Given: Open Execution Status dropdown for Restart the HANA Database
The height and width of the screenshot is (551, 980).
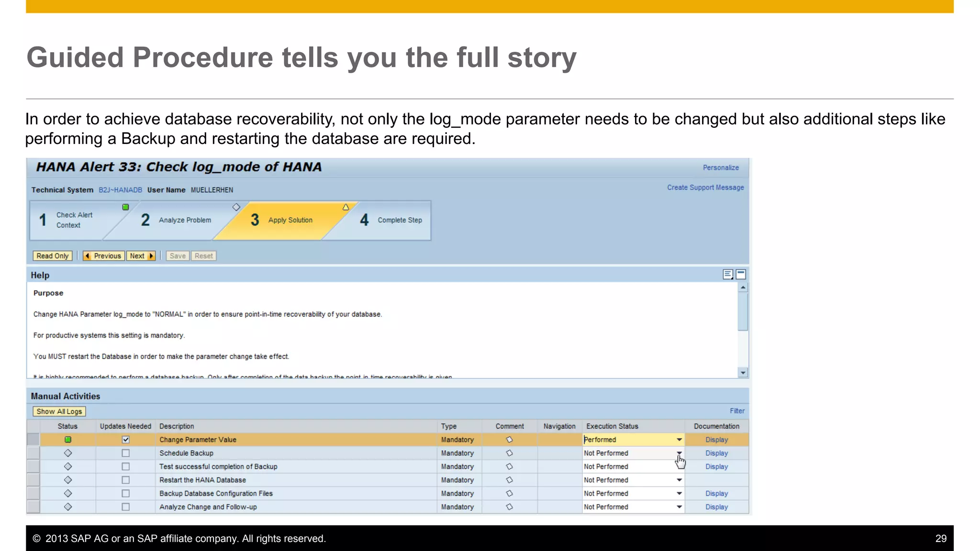Looking at the screenshot, I should click(679, 480).
